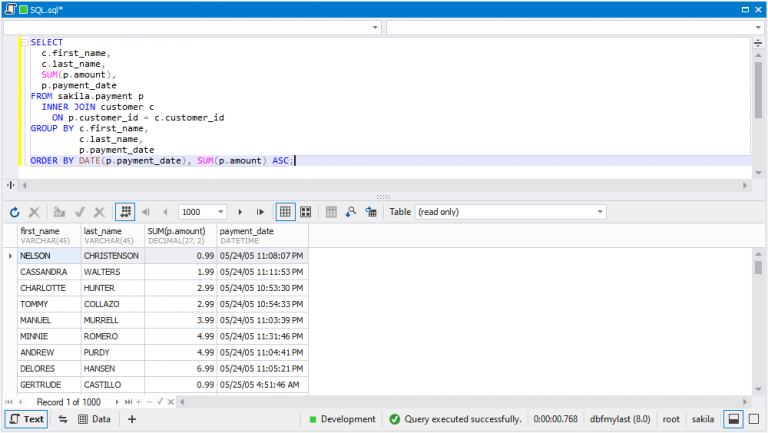
Task: Click the sakila database status entry
Action: pos(703,419)
